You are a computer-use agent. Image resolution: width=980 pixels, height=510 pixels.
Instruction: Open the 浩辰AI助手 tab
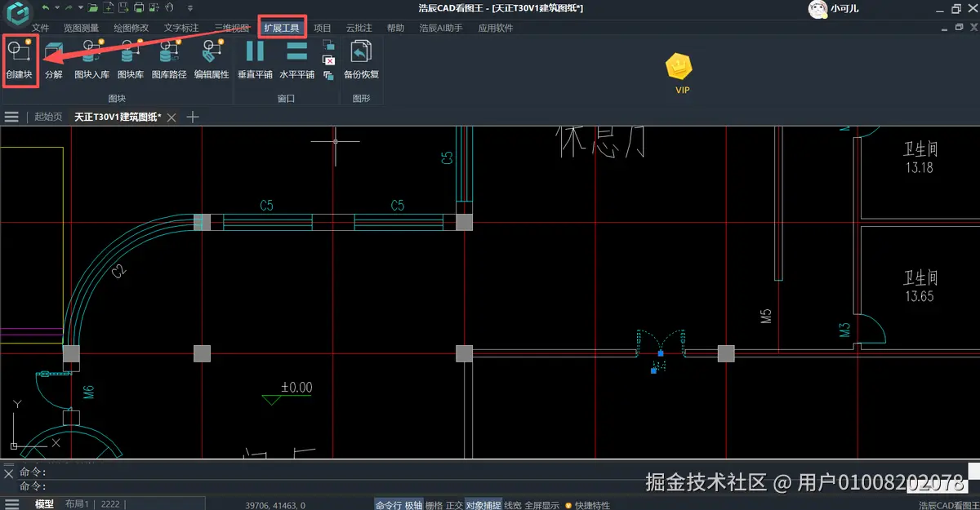point(441,28)
